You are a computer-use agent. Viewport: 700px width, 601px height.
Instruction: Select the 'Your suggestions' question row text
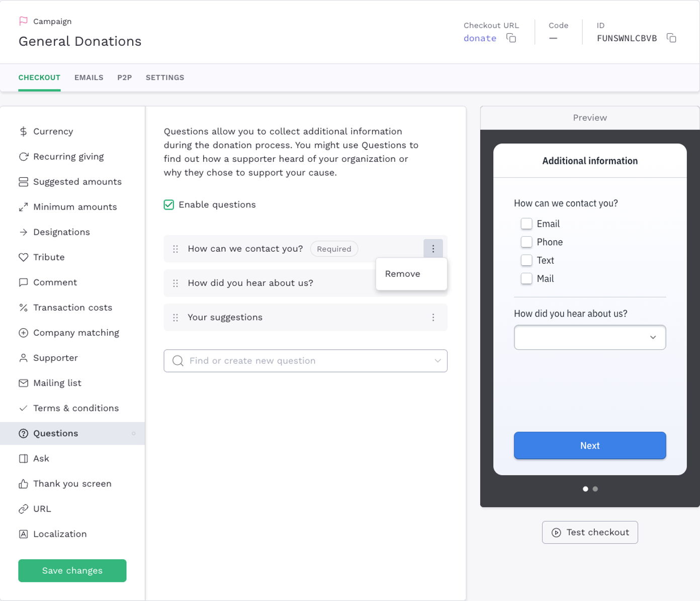coord(225,318)
